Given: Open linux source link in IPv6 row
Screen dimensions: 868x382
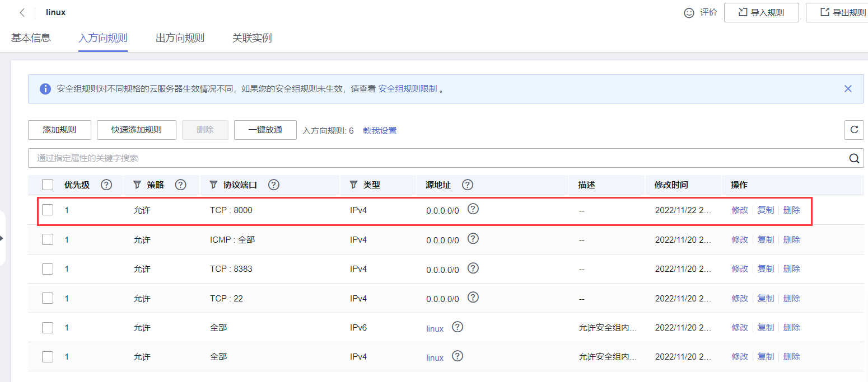Looking at the screenshot, I should pos(435,328).
